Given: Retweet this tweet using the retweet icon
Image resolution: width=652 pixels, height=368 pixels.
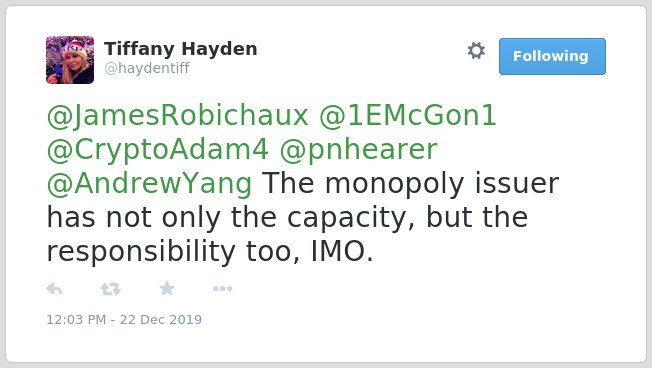Looking at the screenshot, I should (111, 289).
